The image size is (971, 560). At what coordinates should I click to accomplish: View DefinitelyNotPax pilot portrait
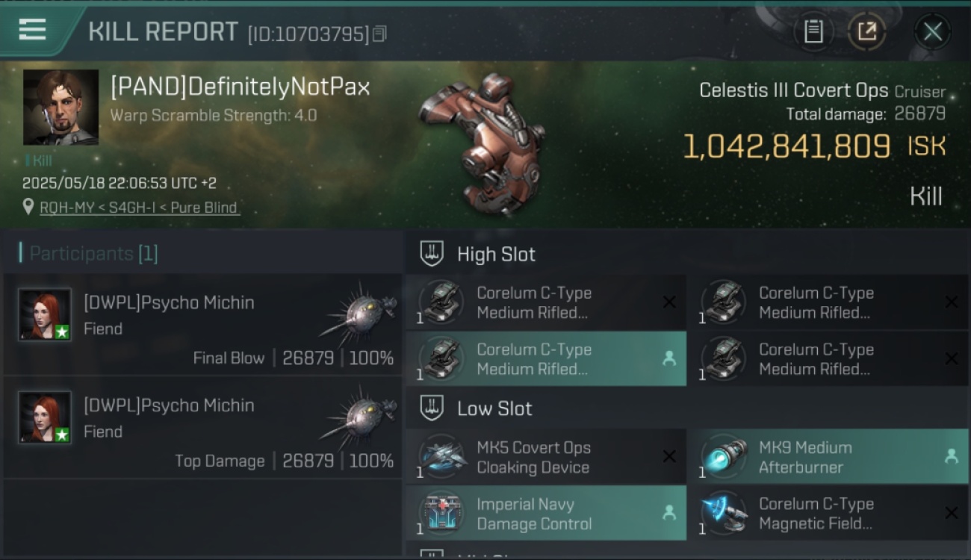[61, 108]
